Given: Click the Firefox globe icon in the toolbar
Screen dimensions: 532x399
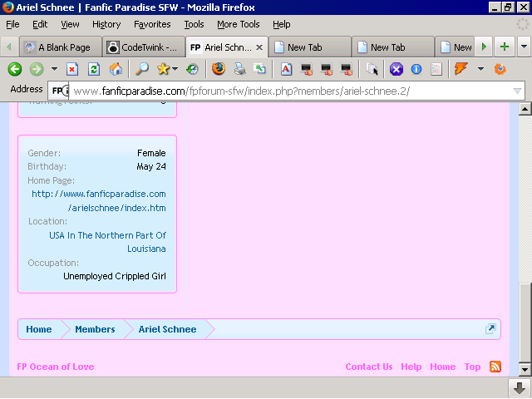Looking at the screenshot, I should coord(219,69).
